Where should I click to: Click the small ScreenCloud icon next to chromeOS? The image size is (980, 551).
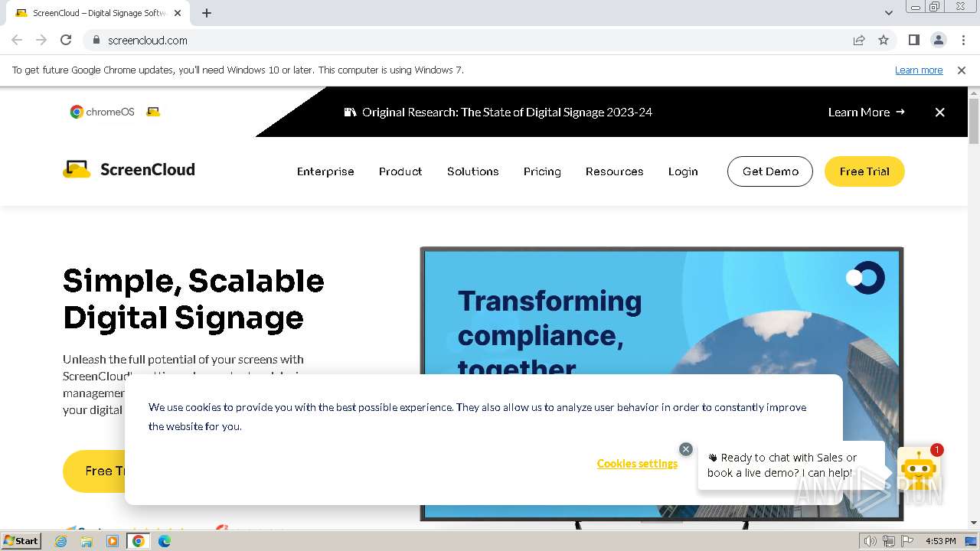[x=153, y=112]
